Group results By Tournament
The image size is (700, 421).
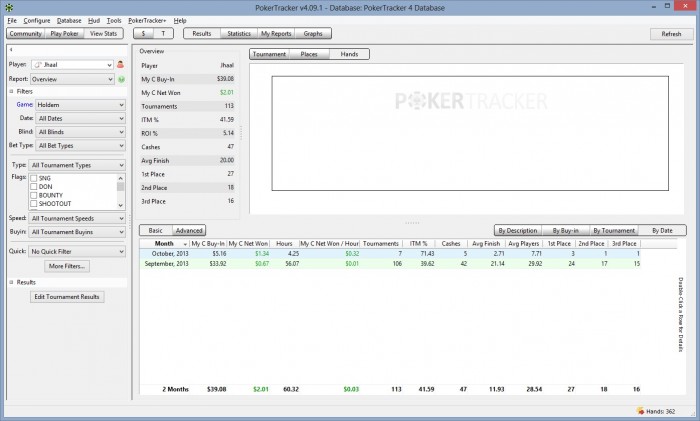pyautogui.click(x=614, y=230)
